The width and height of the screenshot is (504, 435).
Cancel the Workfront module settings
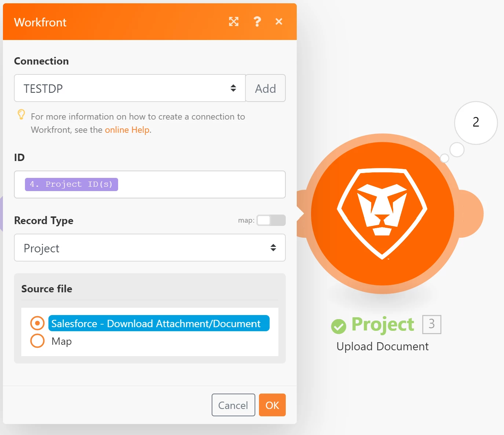coord(233,405)
